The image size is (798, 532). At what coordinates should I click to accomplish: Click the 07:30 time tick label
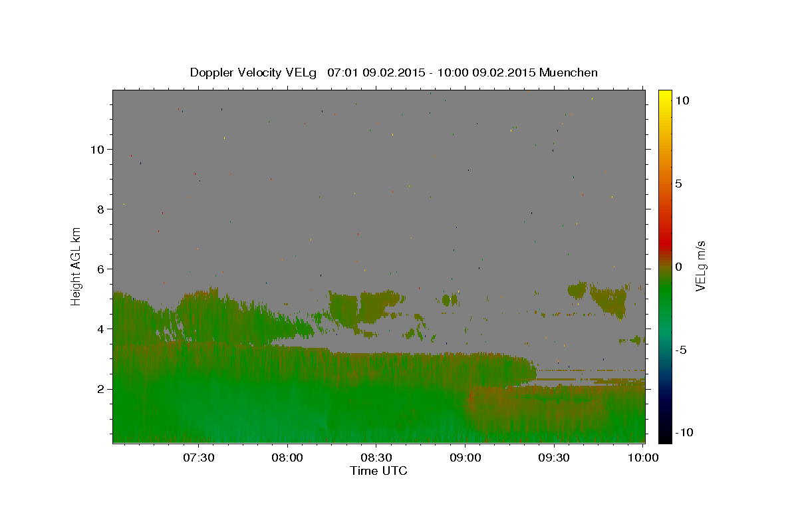coord(199,458)
